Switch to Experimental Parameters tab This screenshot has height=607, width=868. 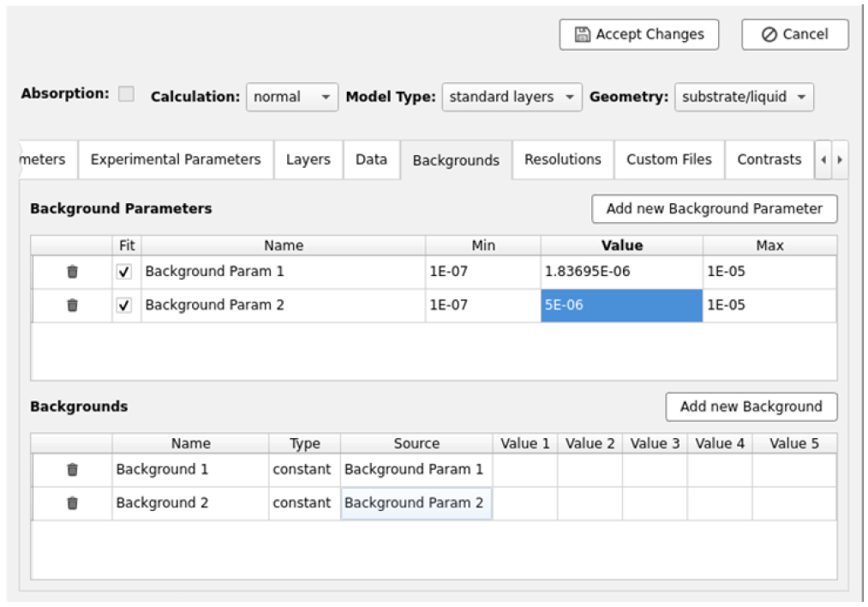176,159
